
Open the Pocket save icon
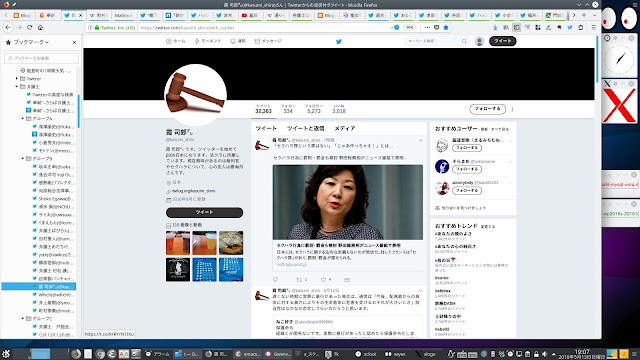(436, 27)
